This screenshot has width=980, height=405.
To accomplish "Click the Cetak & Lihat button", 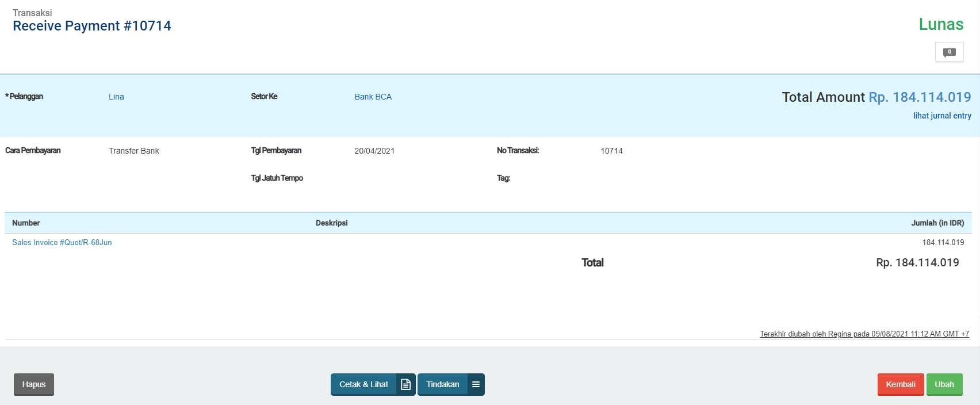I will [363, 384].
